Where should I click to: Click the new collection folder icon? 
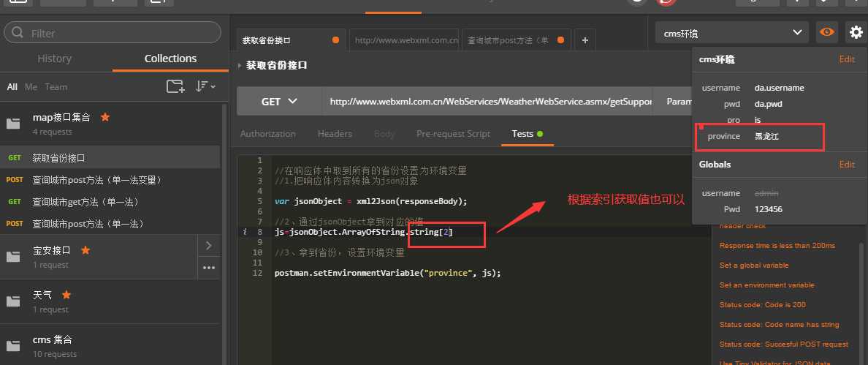175,86
